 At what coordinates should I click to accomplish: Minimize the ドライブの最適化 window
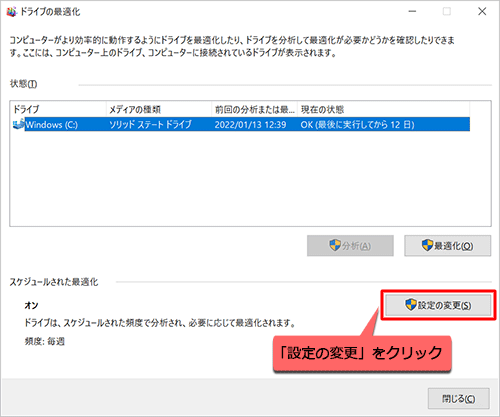click(412, 12)
